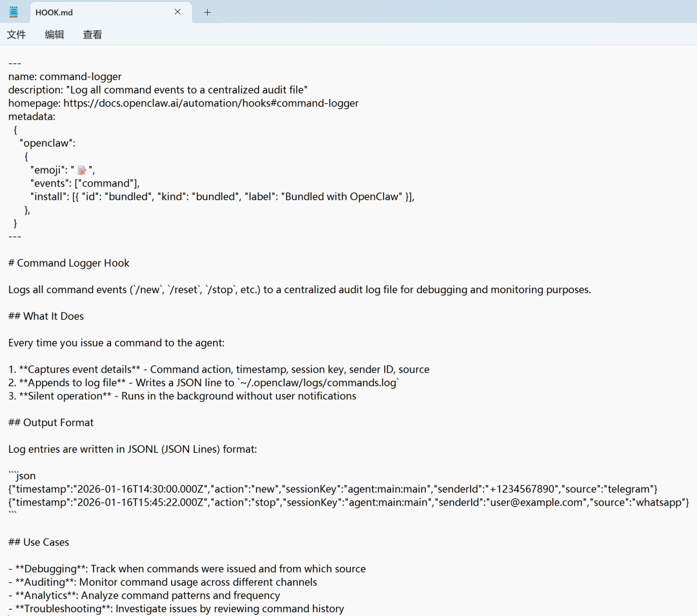Open the 编辑 menu
697x616 pixels.
(x=54, y=35)
